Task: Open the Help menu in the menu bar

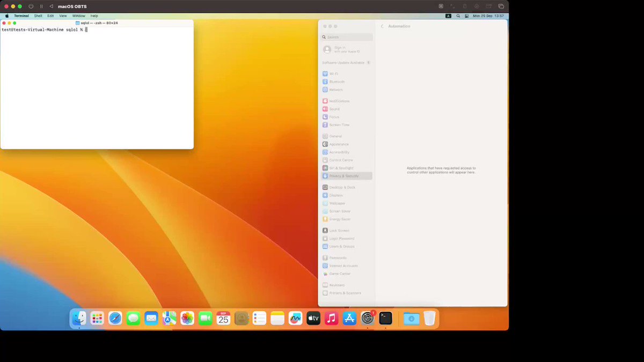Action: (x=94, y=16)
